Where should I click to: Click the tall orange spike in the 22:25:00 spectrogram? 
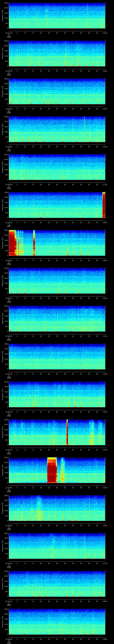[84, 125]
